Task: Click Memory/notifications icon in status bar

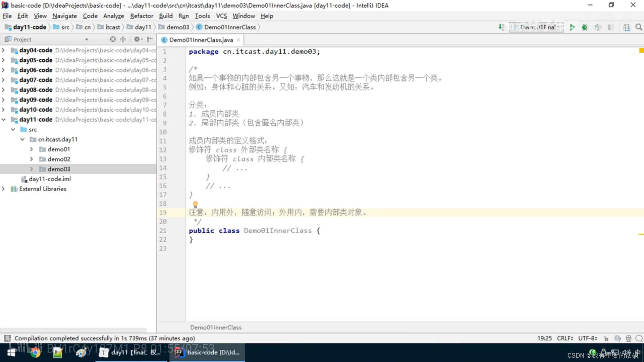Action: coord(639,338)
